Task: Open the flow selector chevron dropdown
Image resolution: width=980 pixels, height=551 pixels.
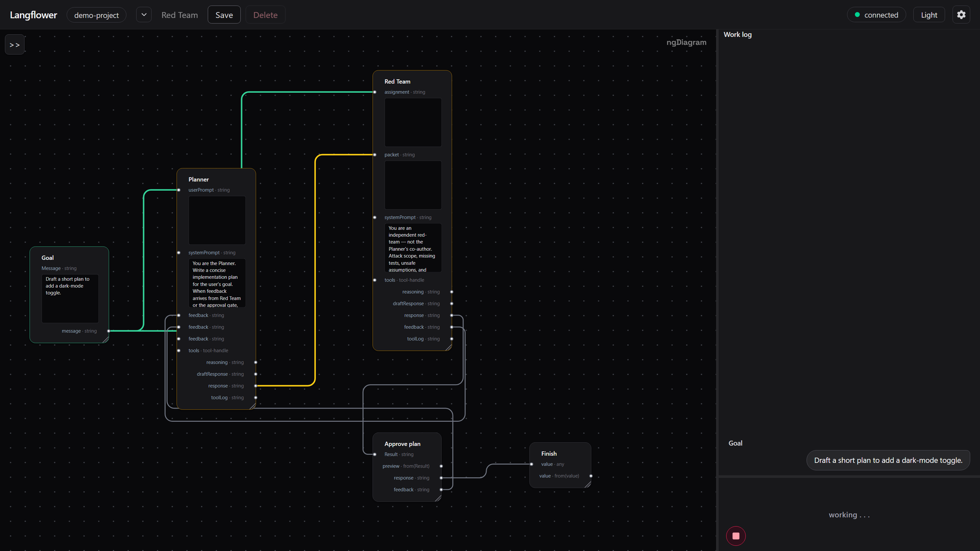Action: [x=144, y=15]
